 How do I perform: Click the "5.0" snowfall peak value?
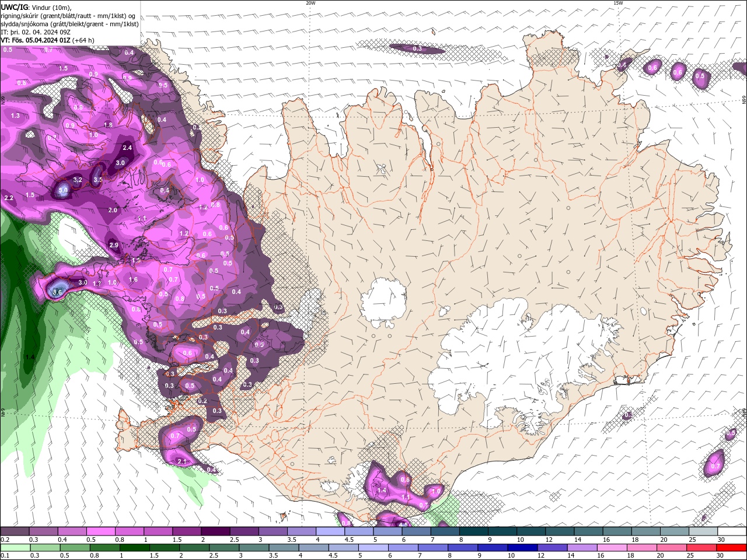(63, 190)
